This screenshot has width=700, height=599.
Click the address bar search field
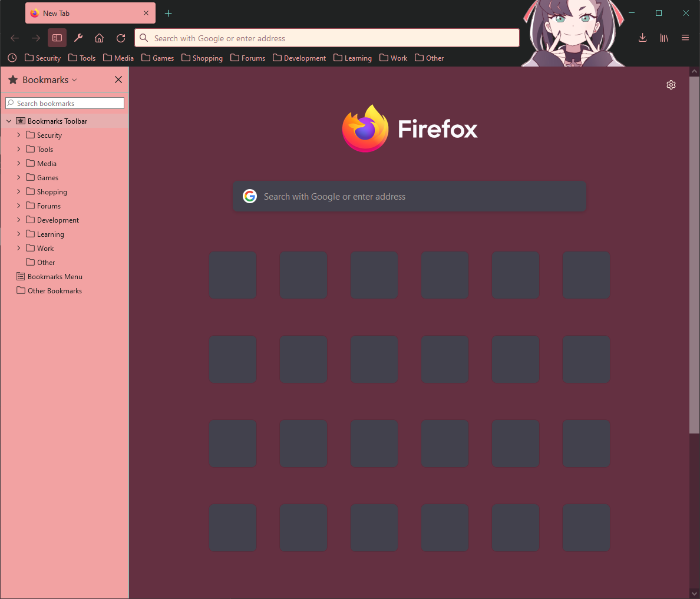click(x=327, y=38)
